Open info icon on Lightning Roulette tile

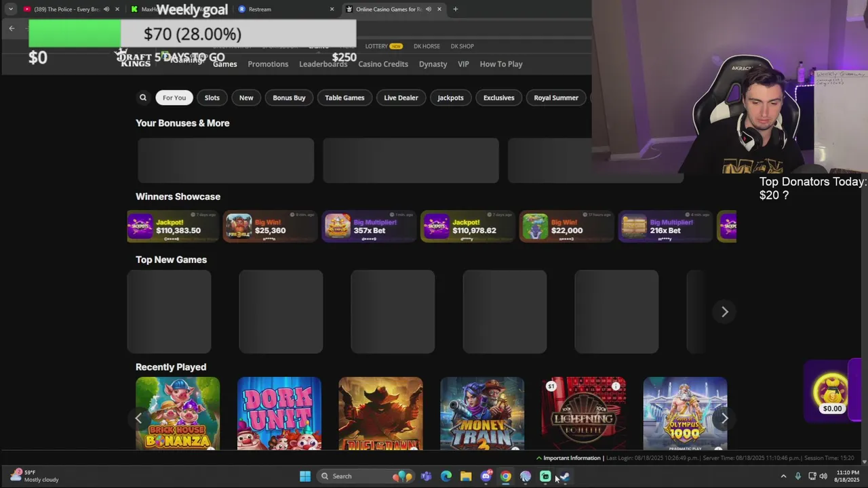point(616,386)
